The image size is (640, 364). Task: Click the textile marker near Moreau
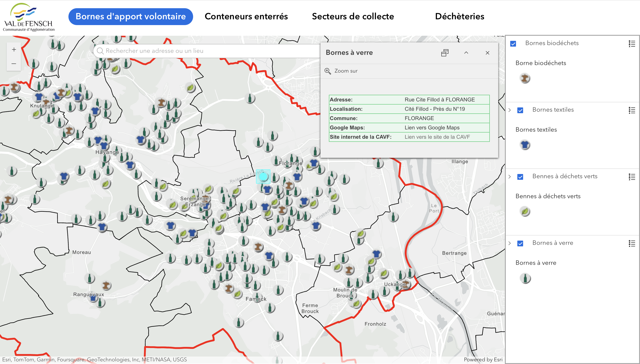(x=102, y=227)
